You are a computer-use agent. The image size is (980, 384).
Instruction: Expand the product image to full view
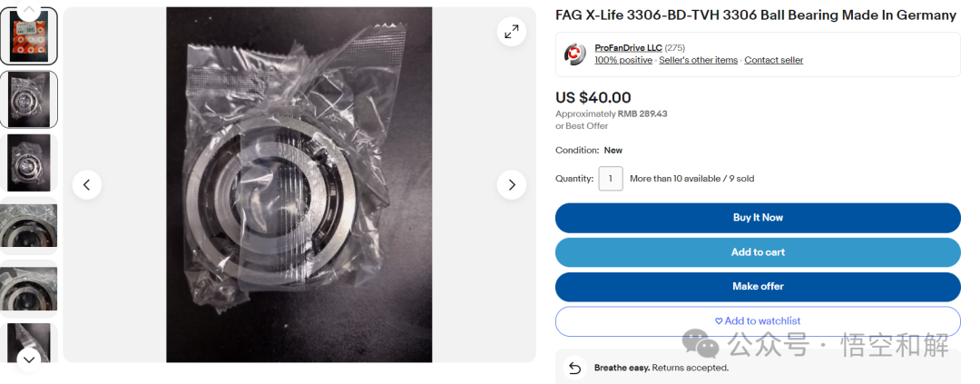pos(511,32)
